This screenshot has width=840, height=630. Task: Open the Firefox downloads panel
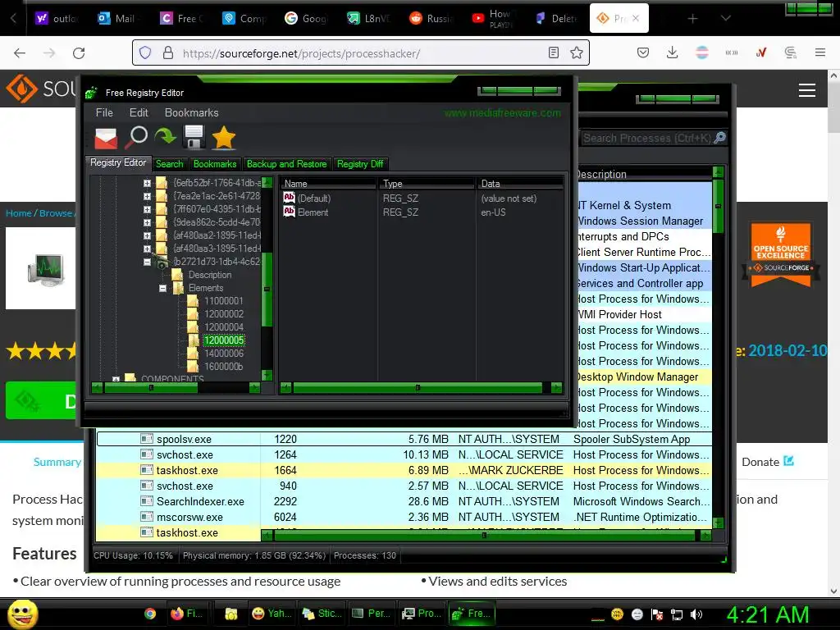click(x=673, y=52)
